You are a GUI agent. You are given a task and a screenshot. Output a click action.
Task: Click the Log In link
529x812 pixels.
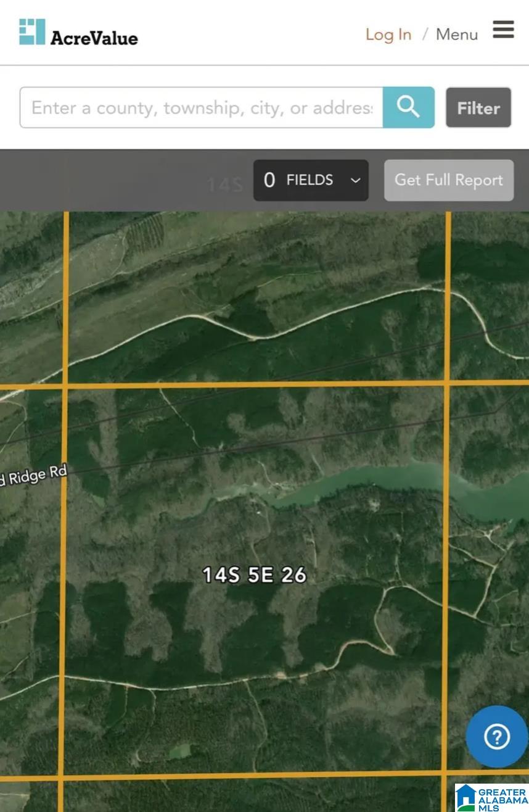388,35
